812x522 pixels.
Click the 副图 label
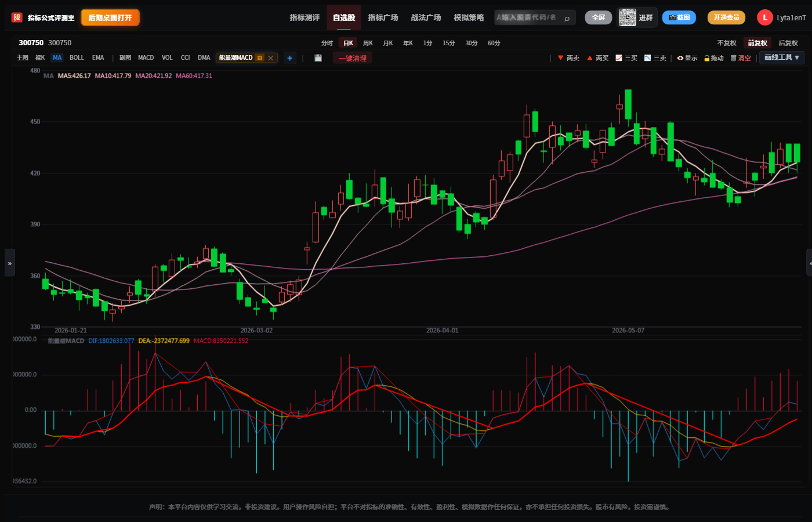point(125,58)
